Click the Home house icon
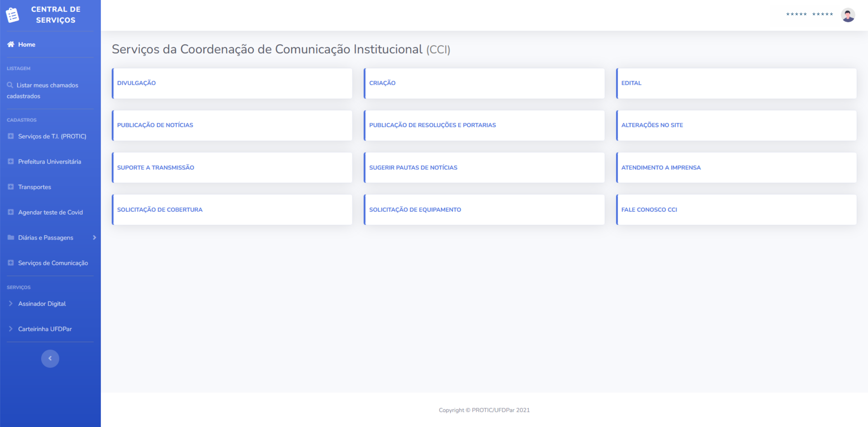Screen dimensions: 868x427 (x=11, y=44)
